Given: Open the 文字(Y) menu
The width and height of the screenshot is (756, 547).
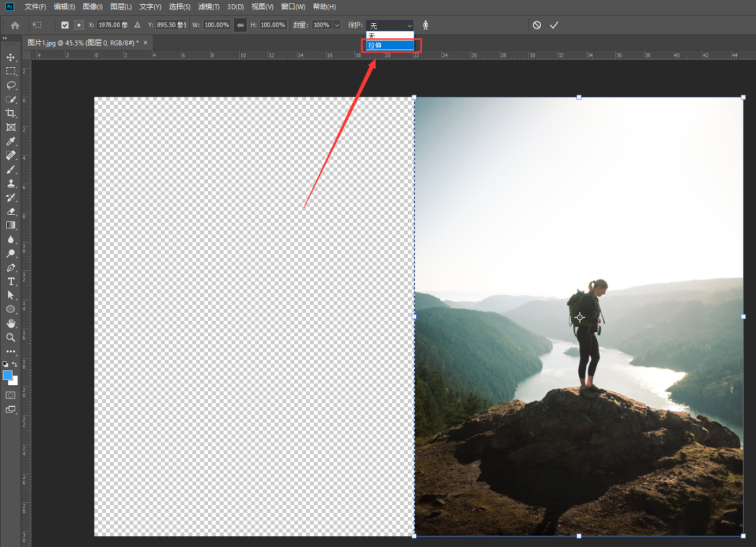Looking at the screenshot, I should [x=150, y=7].
